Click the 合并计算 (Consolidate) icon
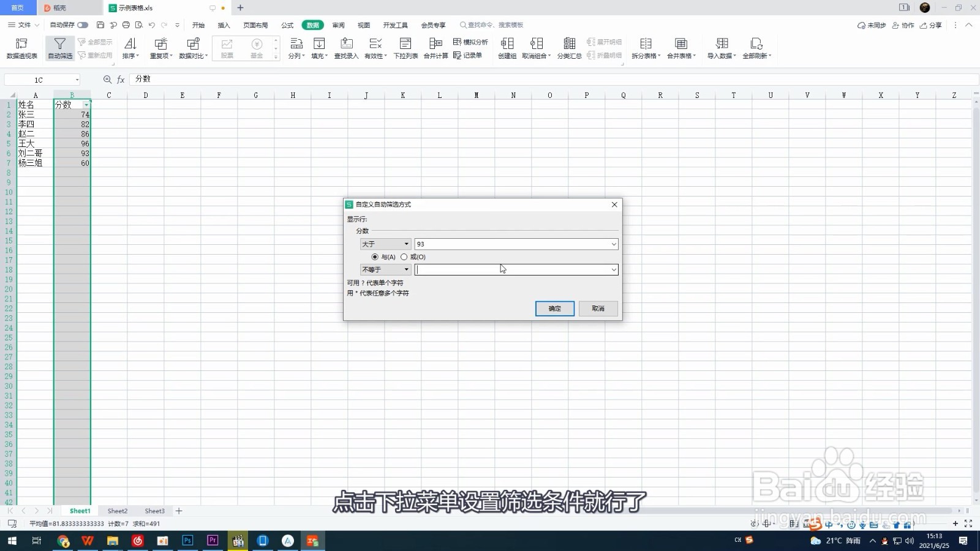This screenshot has height=551, width=980. tap(435, 48)
